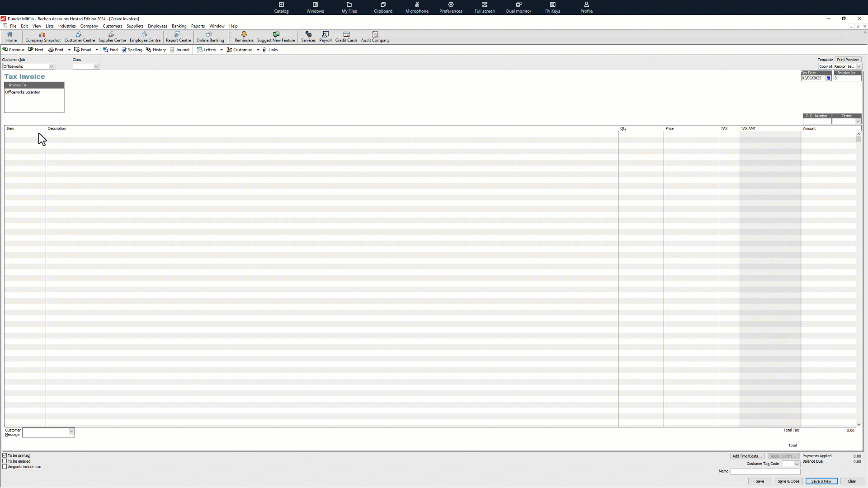The height and width of the screenshot is (488, 868).
Task: Open Reminders bell icon
Action: pyautogui.click(x=244, y=37)
